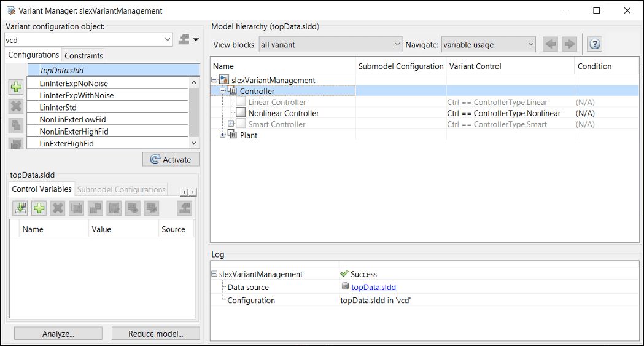Click the navigate forward arrow
This screenshot has height=346, width=644.
point(570,44)
